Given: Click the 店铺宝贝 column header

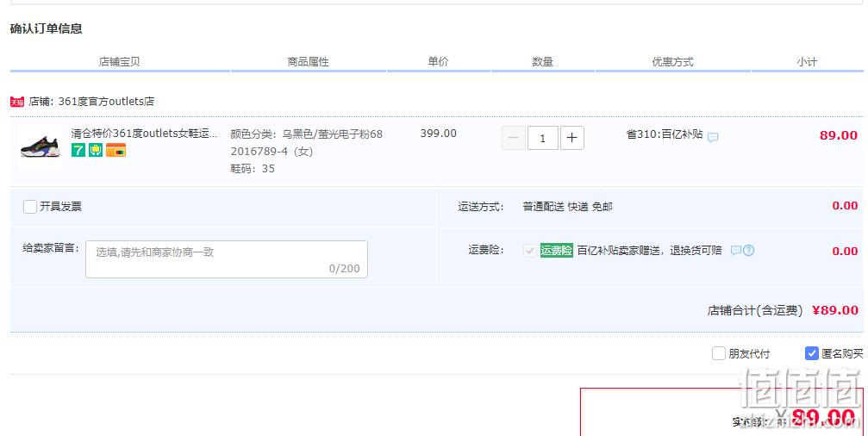Looking at the screenshot, I should (120, 62).
